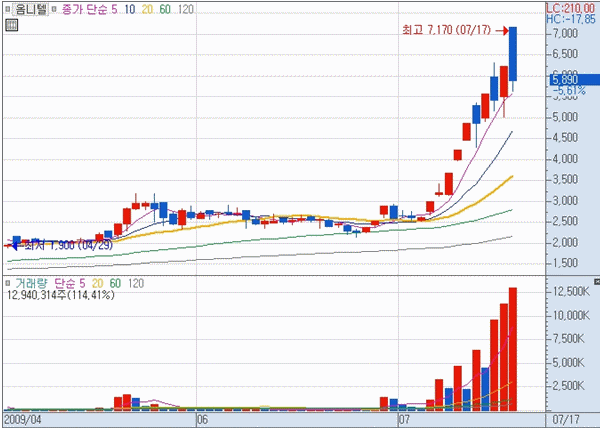600x428 pixels.
Task: Click the grid icon below the stock name
Action: coord(10,24)
